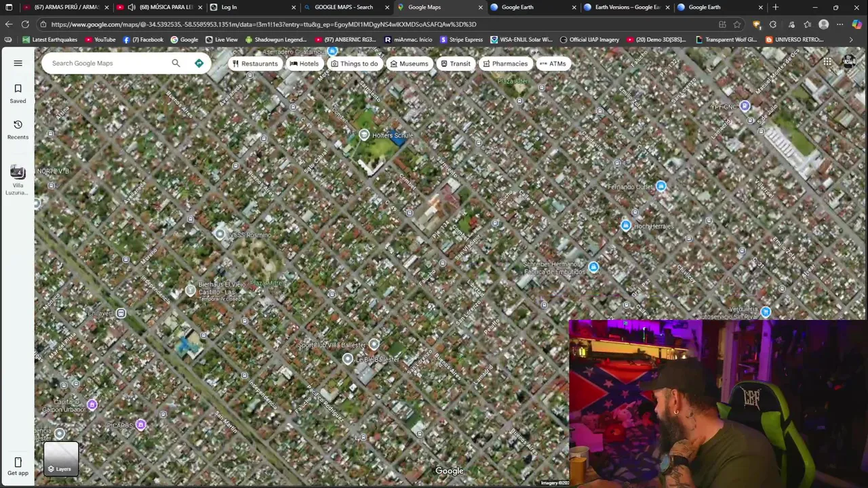
Task: Open the Google Maps hamburger menu
Action: click(18, 63)
